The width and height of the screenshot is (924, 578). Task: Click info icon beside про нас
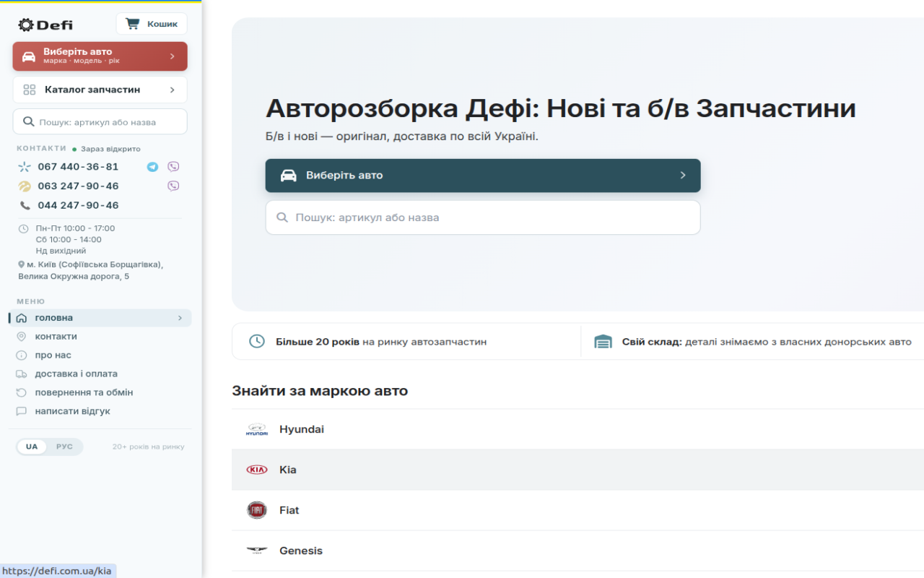[x=22, y=355]
